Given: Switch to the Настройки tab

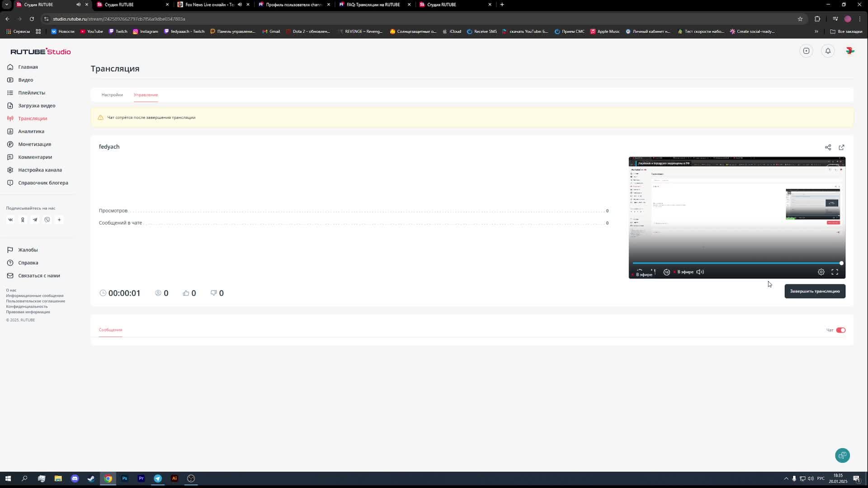Looking at the screenshot, I should click(x=112, y=95).
